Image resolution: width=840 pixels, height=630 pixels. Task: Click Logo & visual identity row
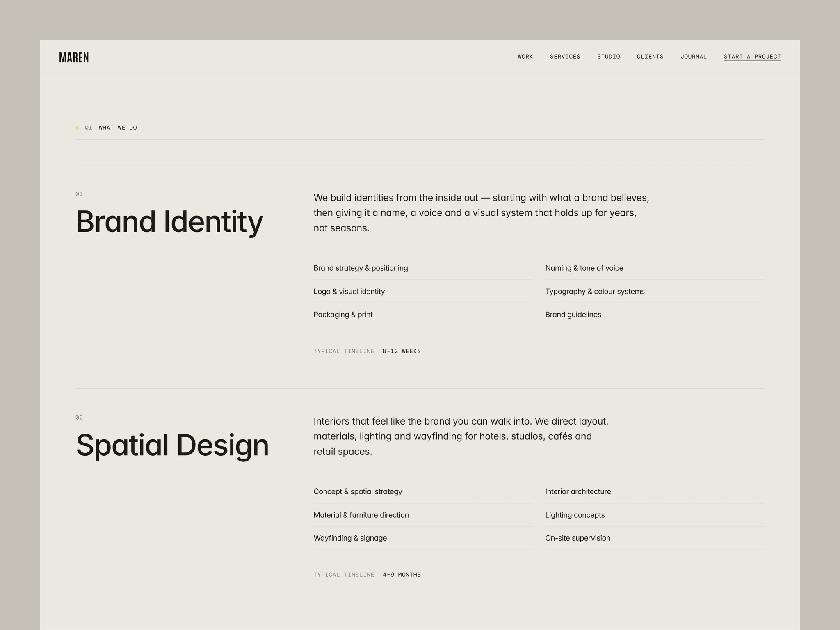pyautogui.click(x=423, y=292)
